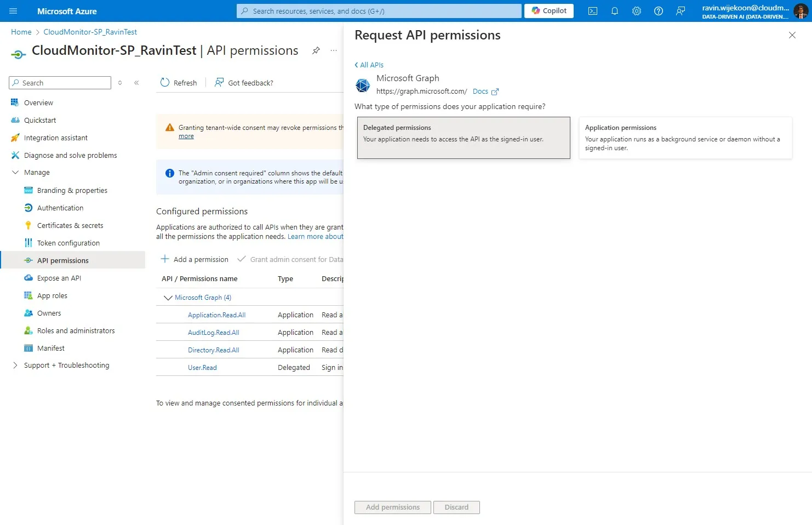The height and width of the screenshot is (525, 812).
Task: Open CloudMonitor-SP_RavinTest breadcrumb
Action: 90,32
